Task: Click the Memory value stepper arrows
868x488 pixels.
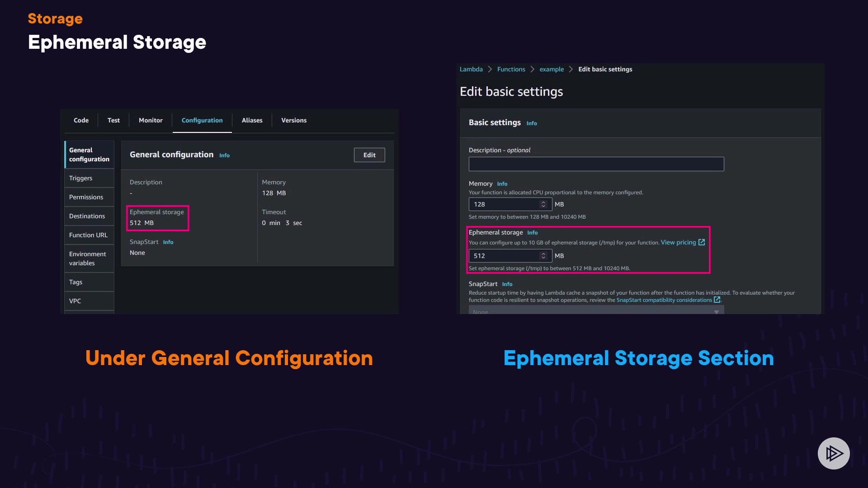Action: tap(543, 204)
